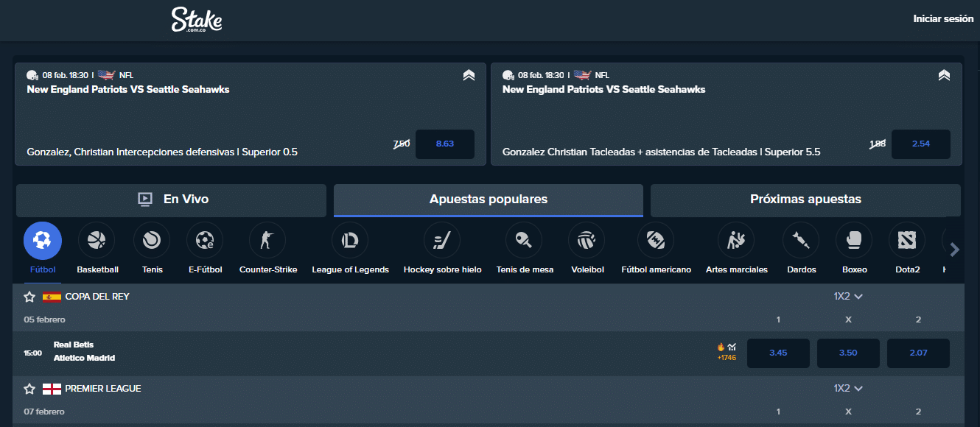Open the COPA DEL REY 1X2 market dropdown
The width and height of the screenshot is (980, 427).
(x=848, y=296)
